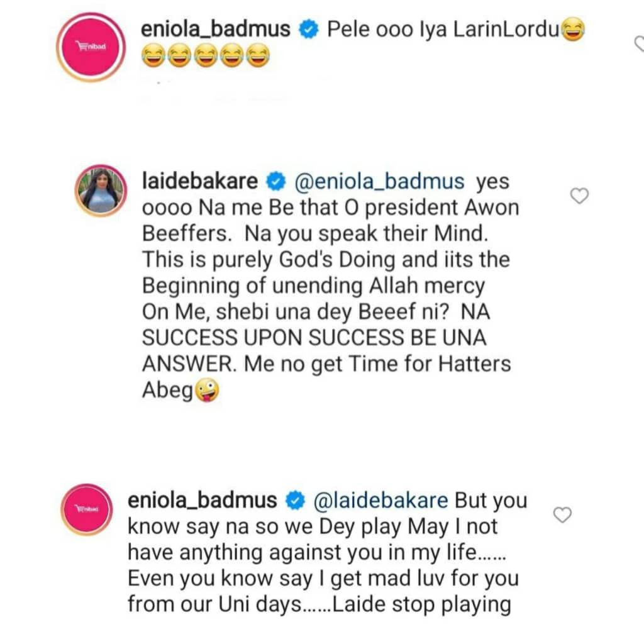The width and height of the screenshot is (644, 644).
Task: Like the comment ending 'Laide stop playing'
Action: [562, 516]
